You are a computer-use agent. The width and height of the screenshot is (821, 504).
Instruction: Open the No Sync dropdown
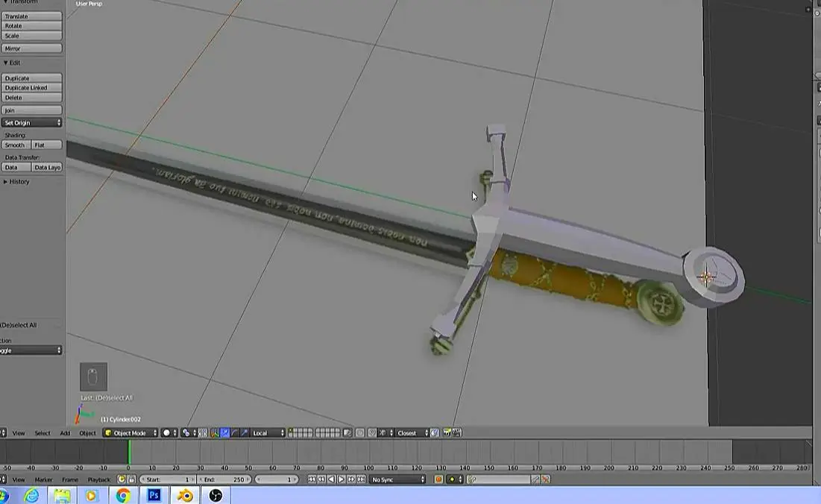tap(398, 479)
